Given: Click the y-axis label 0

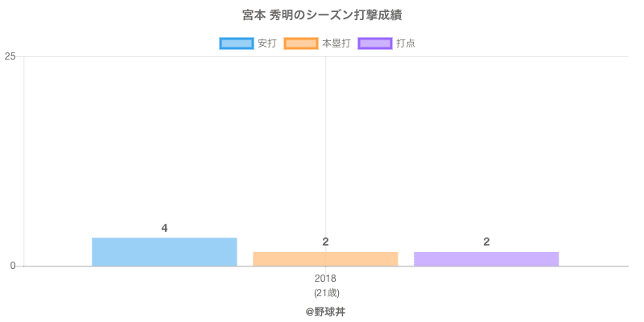Looking at the screenshot, I should pyautogui.click(x=13, y=266).
